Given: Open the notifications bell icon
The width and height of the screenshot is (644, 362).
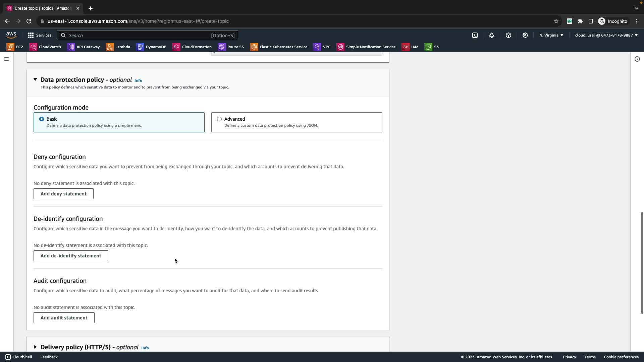Looking at the screenshot, I should (492, 35).
